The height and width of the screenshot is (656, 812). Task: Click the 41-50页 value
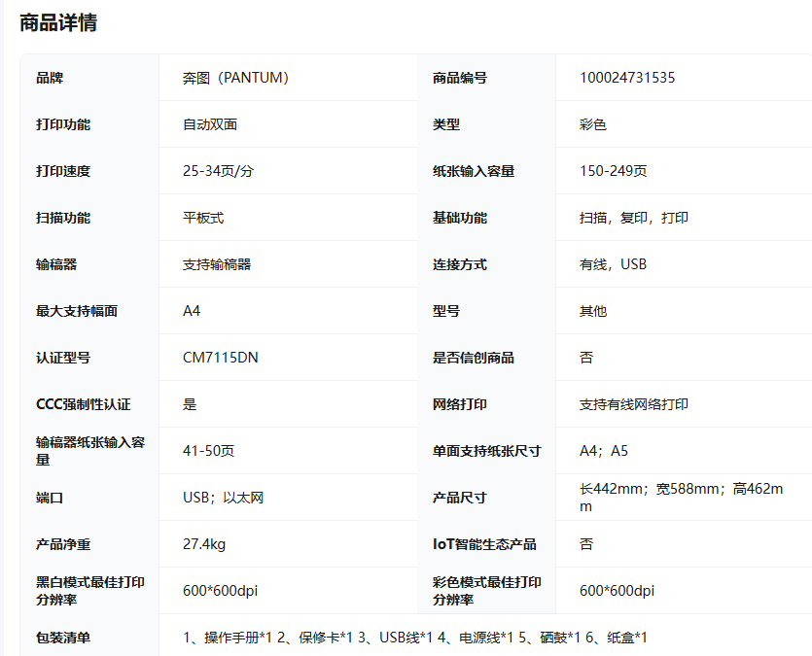[x=208, y=450]
